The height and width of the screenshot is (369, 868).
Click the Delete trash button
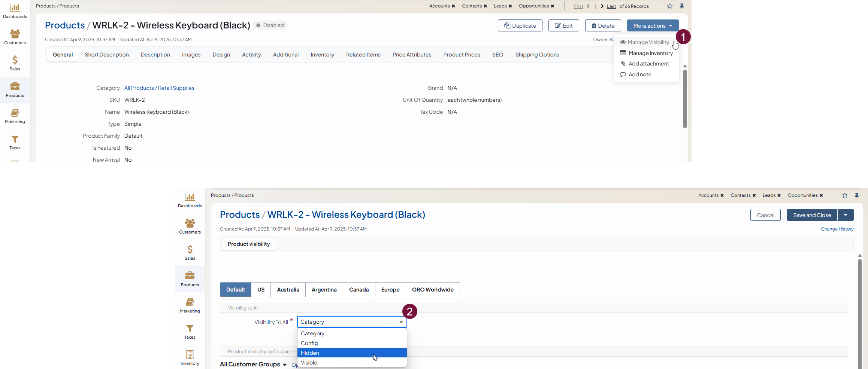[x=603, y=26]
